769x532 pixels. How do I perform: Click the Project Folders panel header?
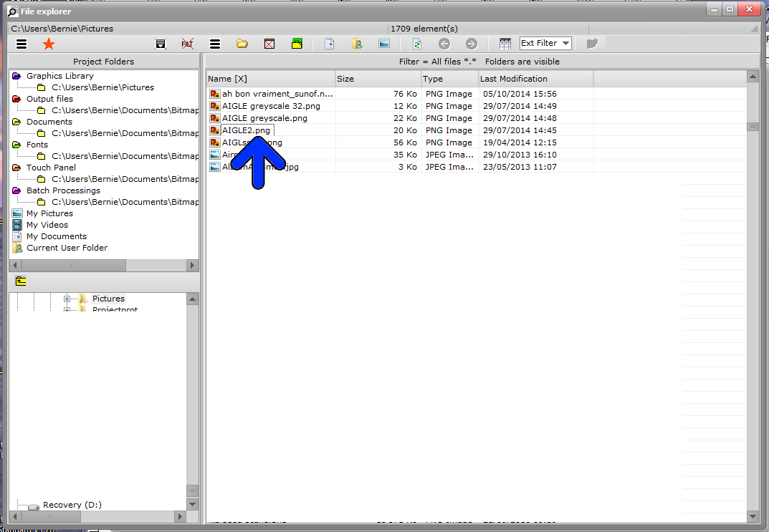tap(103, 62)
